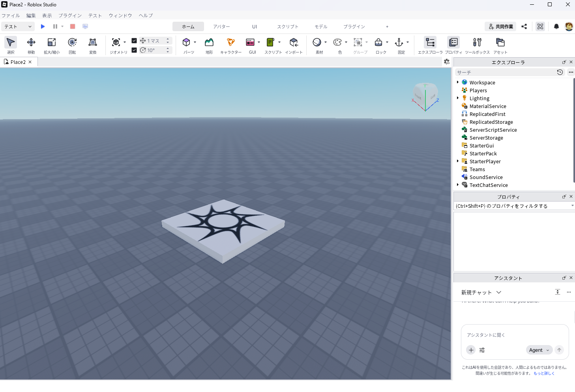
Task: Select the 移動 (Move) tool
Action: pos(31,45)
